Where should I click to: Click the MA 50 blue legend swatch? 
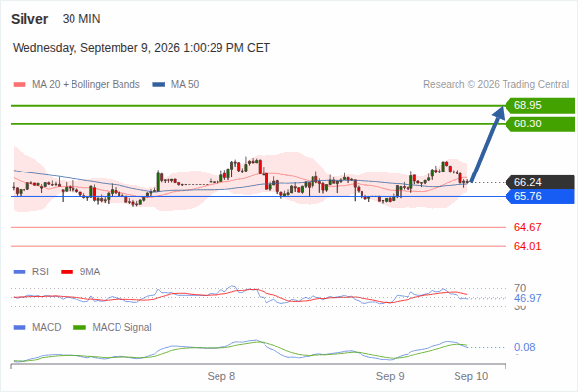coord(158,85)
